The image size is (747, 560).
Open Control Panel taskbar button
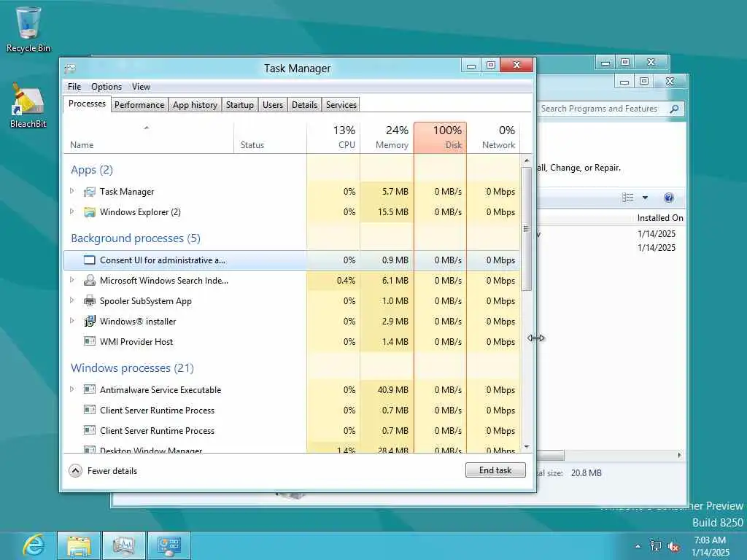(169, 545)
